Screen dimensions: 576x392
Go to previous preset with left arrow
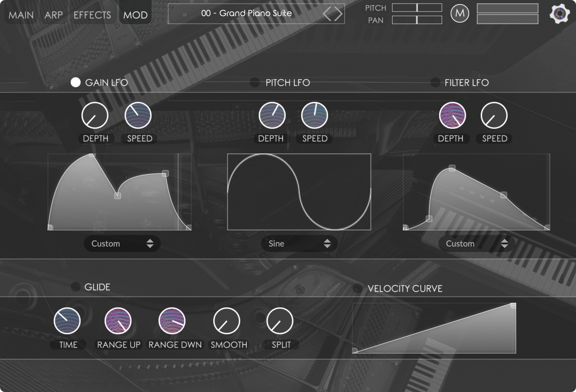(327, 14)
